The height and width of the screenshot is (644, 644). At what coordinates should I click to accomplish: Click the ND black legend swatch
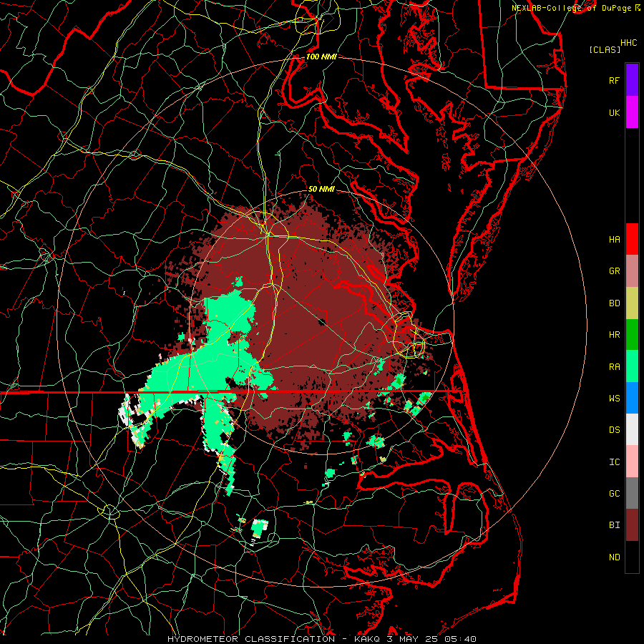[632, 557]
